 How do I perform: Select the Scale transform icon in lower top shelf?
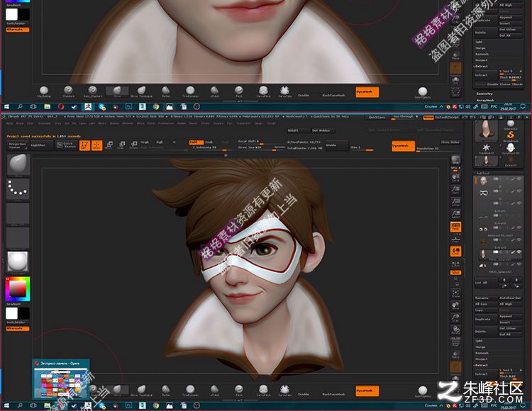121,145
